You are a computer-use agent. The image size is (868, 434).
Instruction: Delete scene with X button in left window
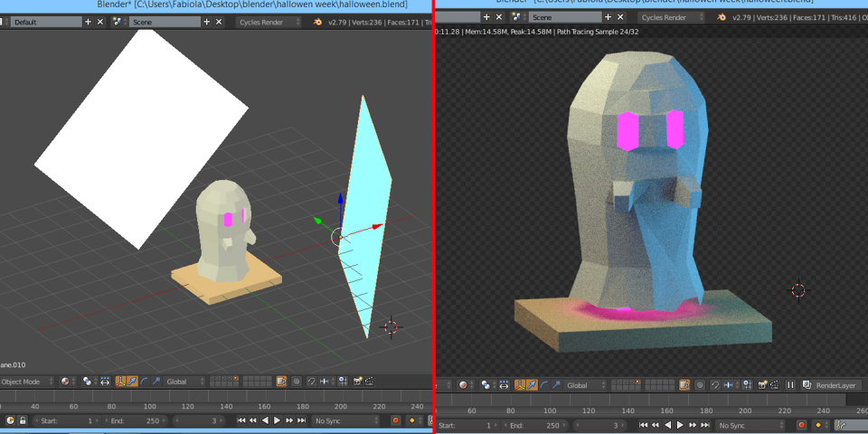(219, 22)
